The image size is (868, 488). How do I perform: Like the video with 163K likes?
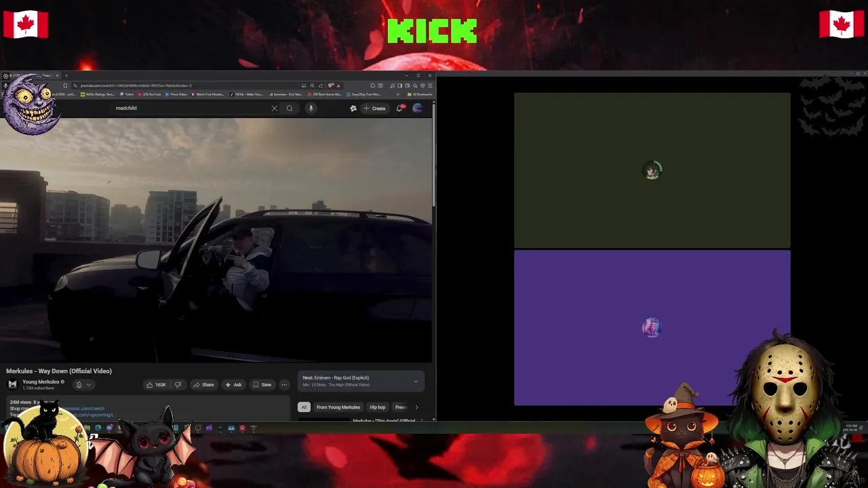click(157, 385)
